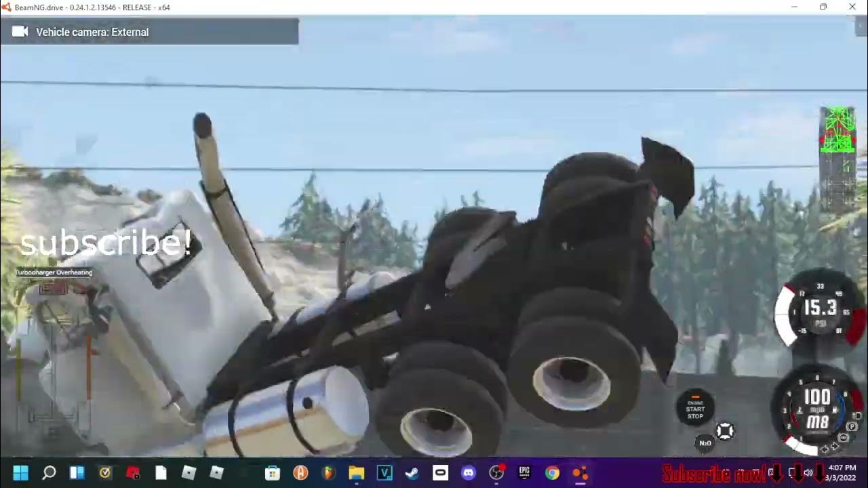
Task: Open File Explorer from the taskbar
Action: (357, 472)
